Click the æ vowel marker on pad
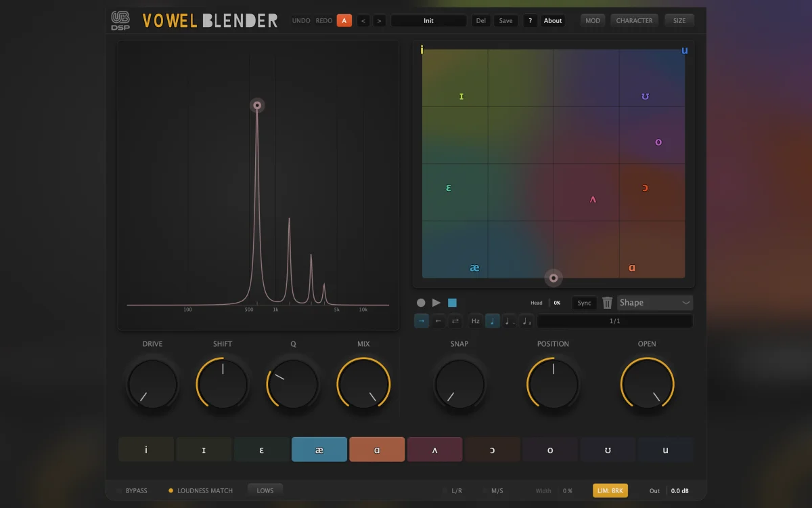 (474, 268)
